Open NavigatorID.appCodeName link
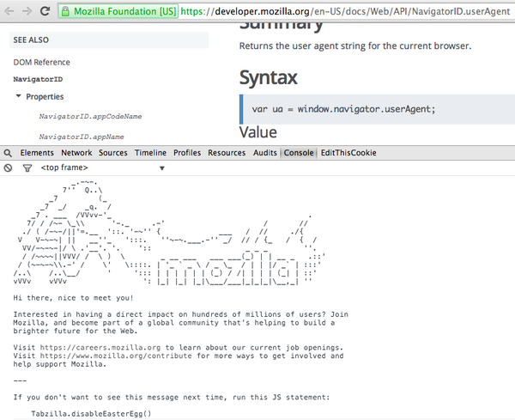This screenshot has height=420, width=515. 90,116
